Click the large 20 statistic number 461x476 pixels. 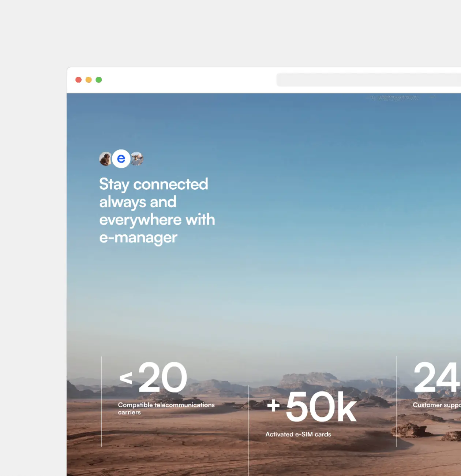point(163,377)
